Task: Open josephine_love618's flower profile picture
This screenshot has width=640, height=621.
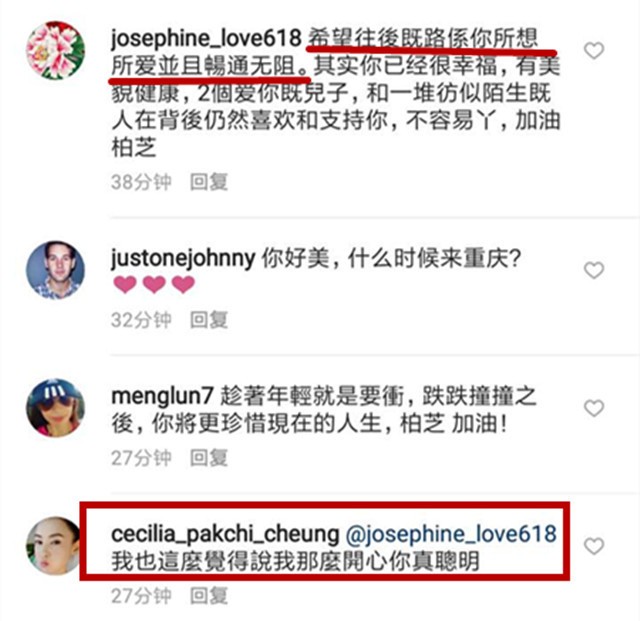Action: (x=56, y=50)
